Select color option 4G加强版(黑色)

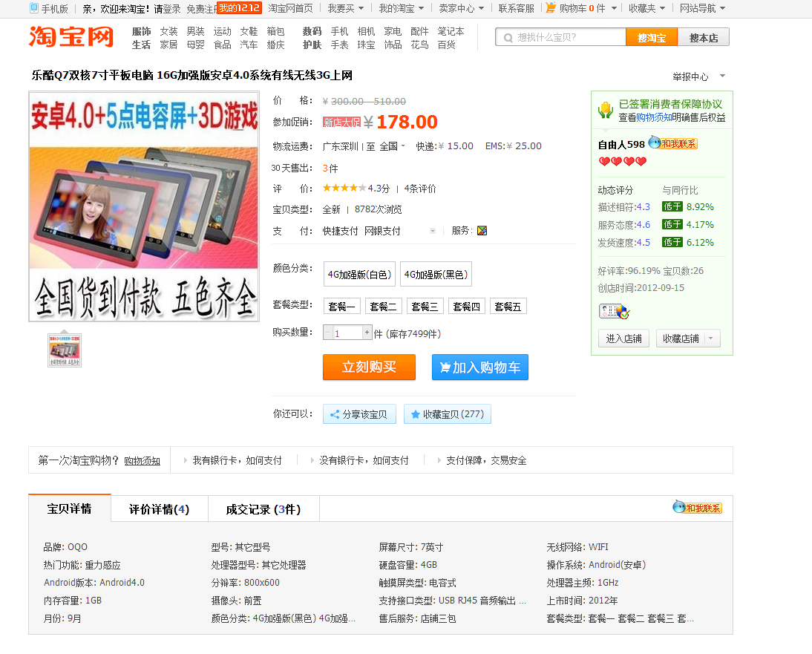(x=436, y=274)
